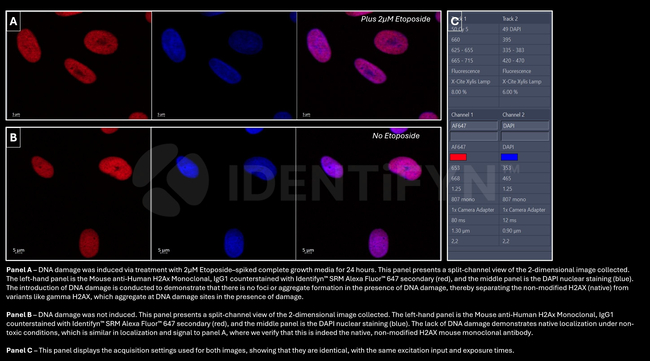Click the panel letter B label
The width and height of the screenshot is (650, 361).
coord(13,138)
